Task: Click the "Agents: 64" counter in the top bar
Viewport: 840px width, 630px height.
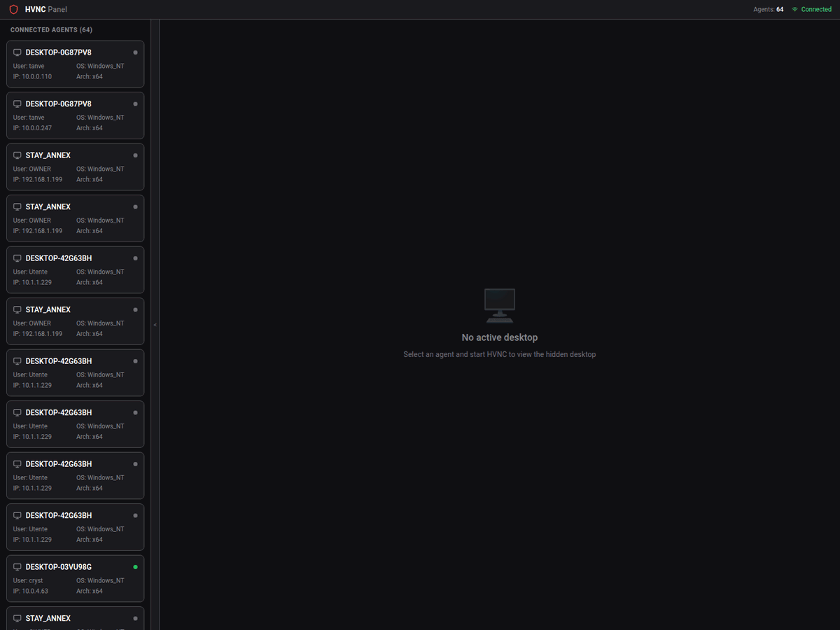Action: (x=769, y=10)
